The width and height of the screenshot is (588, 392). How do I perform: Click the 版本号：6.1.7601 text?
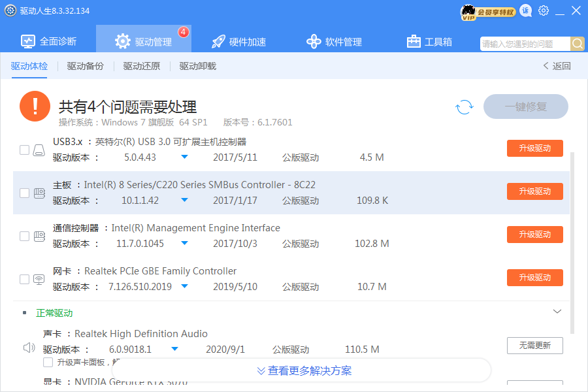click(257, 122)
